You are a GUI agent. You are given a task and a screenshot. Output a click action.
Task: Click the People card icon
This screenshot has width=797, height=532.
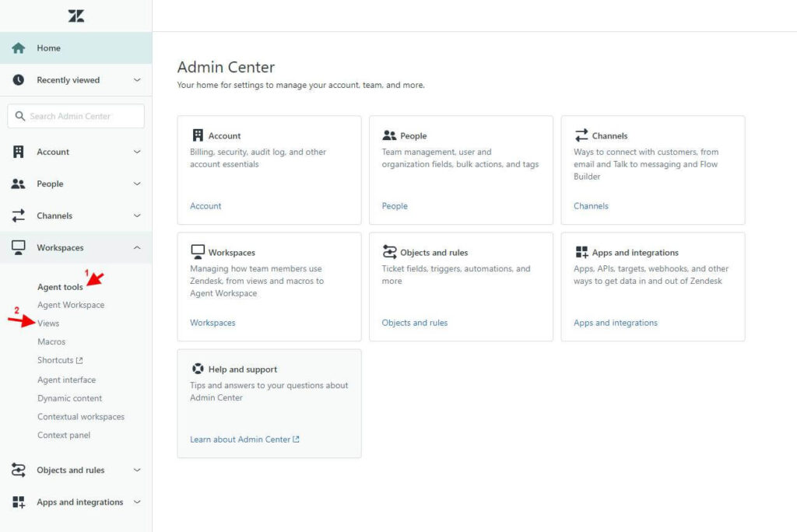[389, 135]
